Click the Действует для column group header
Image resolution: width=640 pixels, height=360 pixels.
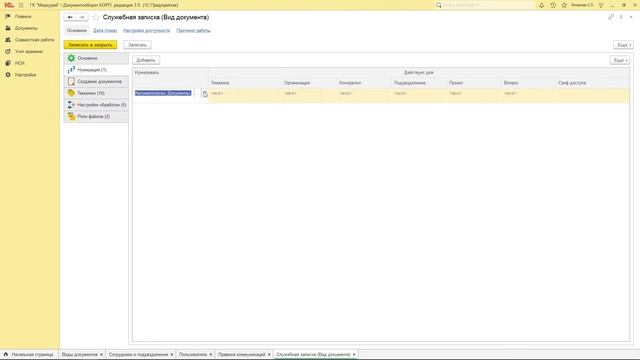[x=419, y=73]
